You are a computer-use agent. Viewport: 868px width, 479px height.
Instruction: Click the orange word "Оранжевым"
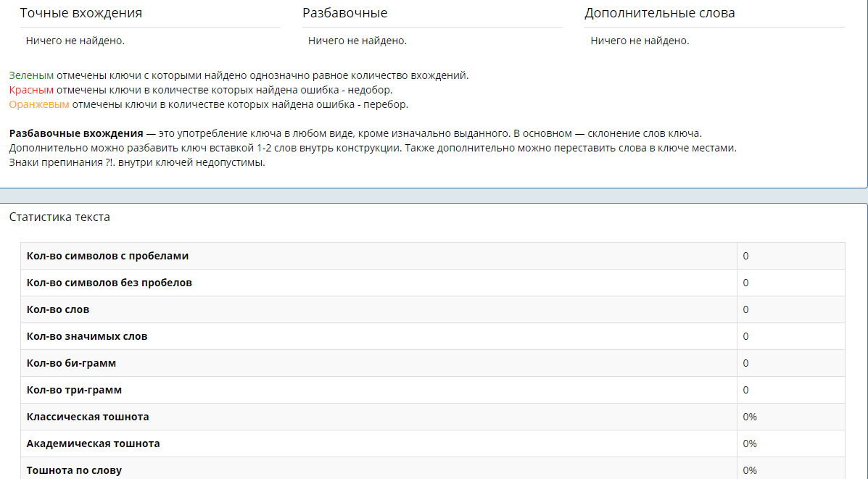point(38,104)
